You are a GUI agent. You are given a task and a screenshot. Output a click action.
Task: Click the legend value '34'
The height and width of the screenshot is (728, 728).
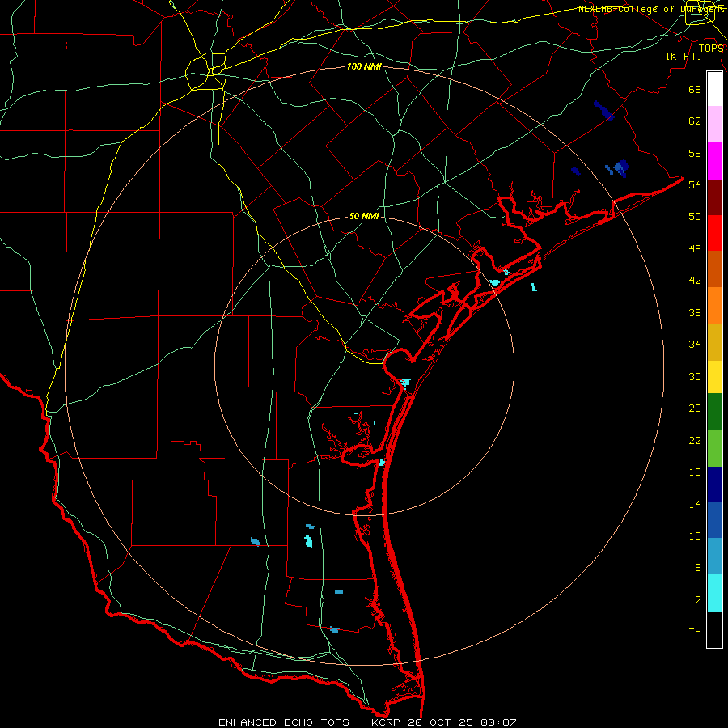[695, 345]
